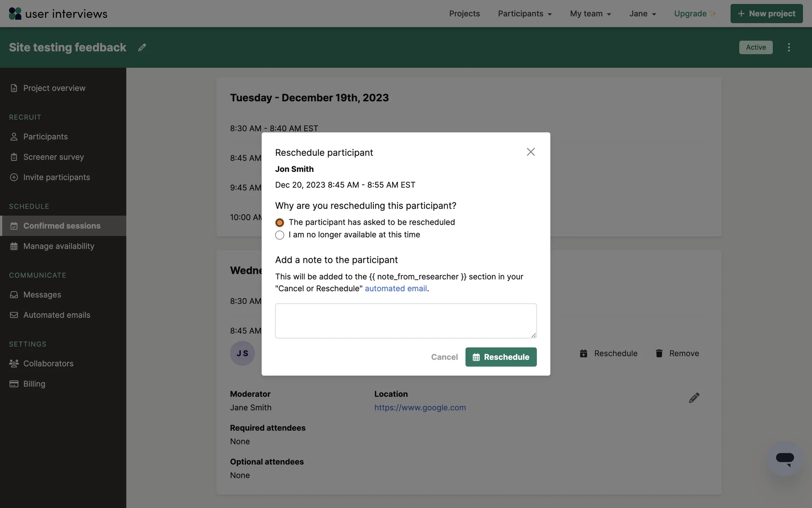This screenshot has height=508, width=812.
Task: Select "I am no longer available" option
Action: coord(280,235)
